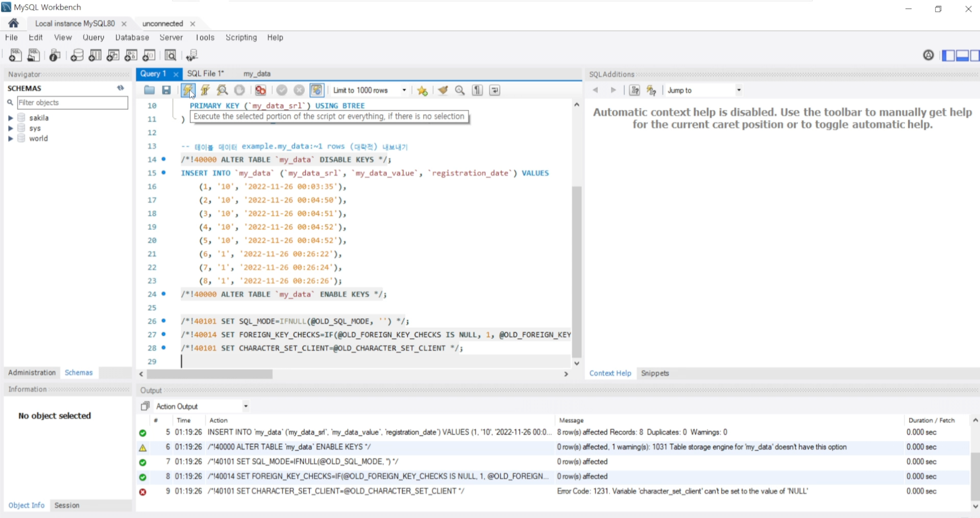This screenshot has width=980, height=518.
Task: Switch to the SQL File 1* tab
Action: (206, 74)
